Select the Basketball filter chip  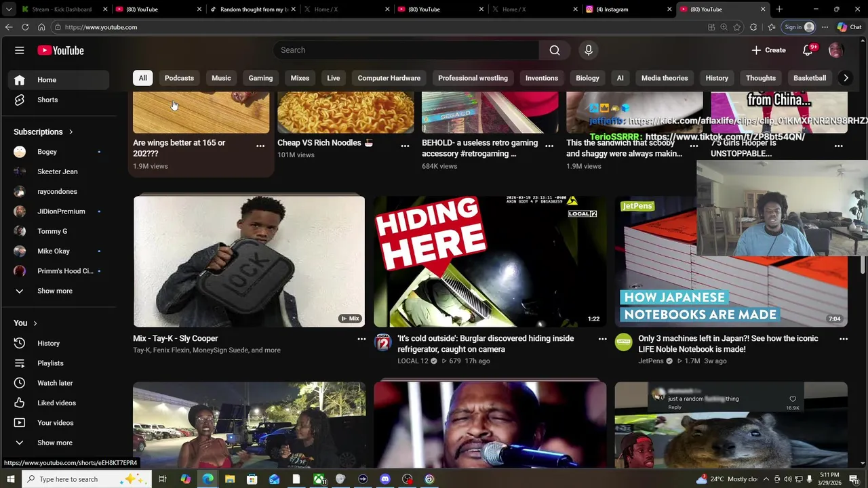810,78
